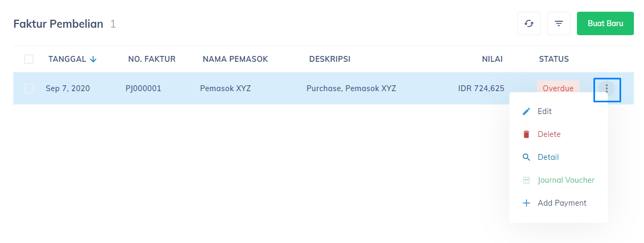Click the red trash icon
The width and height of the screenshot is (644, 243).
click(x=526, y=134)
